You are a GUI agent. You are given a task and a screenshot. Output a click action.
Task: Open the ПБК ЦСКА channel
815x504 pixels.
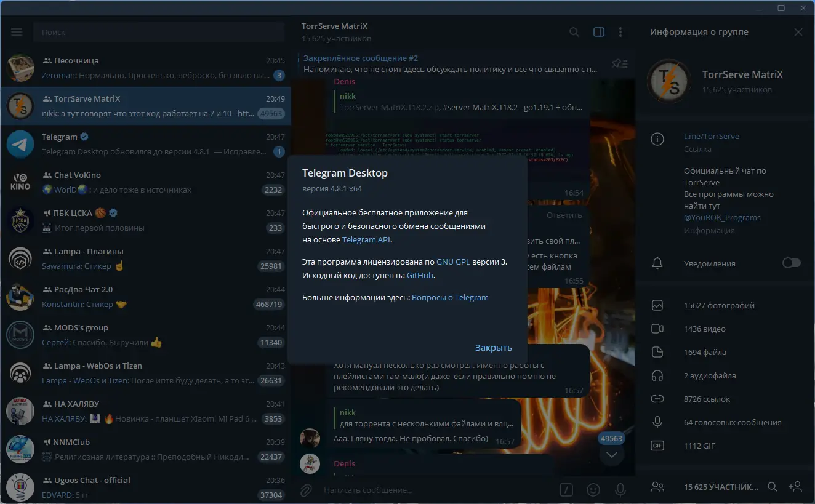coord(145,220)
